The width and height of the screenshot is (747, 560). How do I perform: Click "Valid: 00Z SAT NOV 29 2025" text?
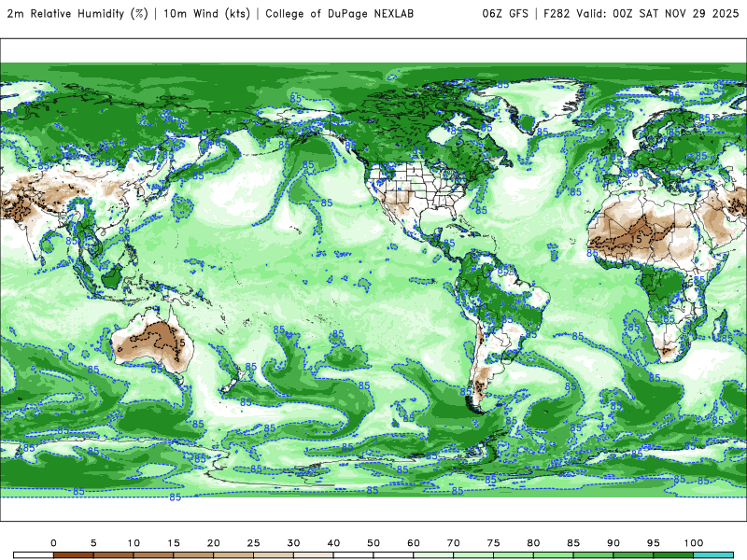[657, 14]
